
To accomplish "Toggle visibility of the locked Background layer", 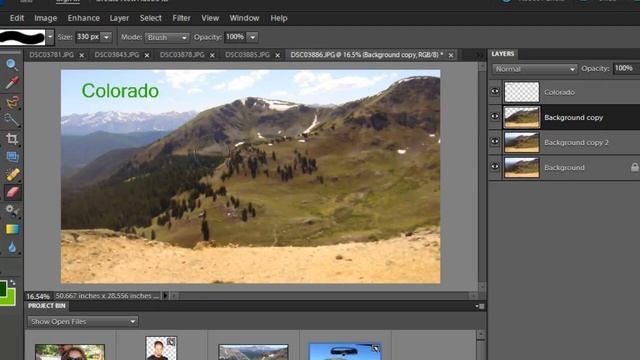I will (x=495, y=166).
